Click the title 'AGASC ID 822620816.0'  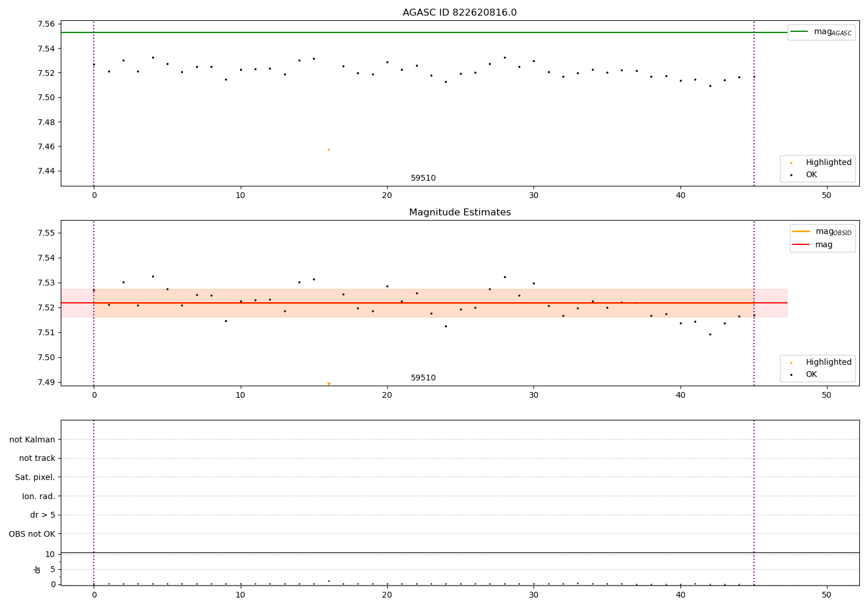(459, 13)
